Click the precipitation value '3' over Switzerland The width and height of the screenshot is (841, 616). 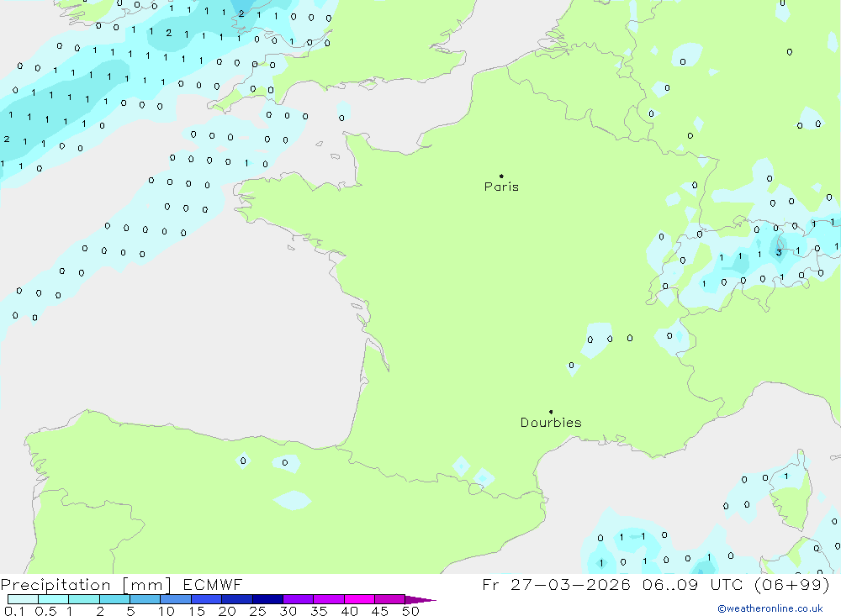[779, 252]
